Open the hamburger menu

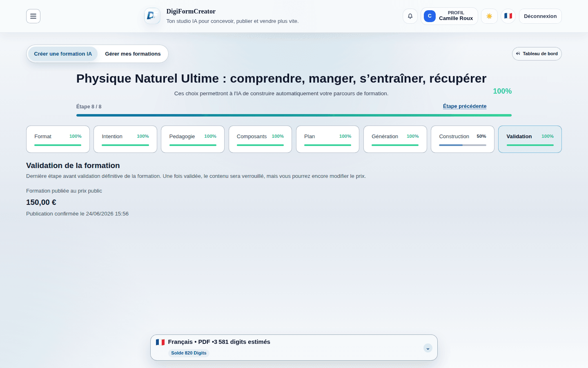coord(33,16)
